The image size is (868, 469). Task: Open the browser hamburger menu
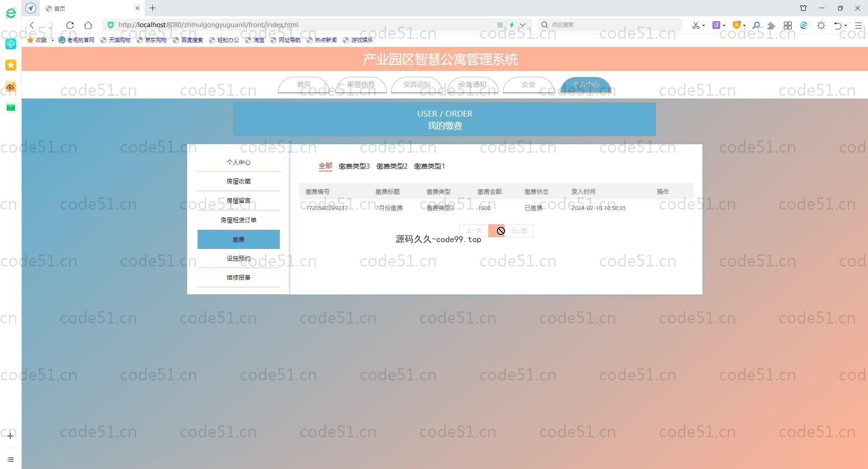pyautogui.click(x=858, y=25)
